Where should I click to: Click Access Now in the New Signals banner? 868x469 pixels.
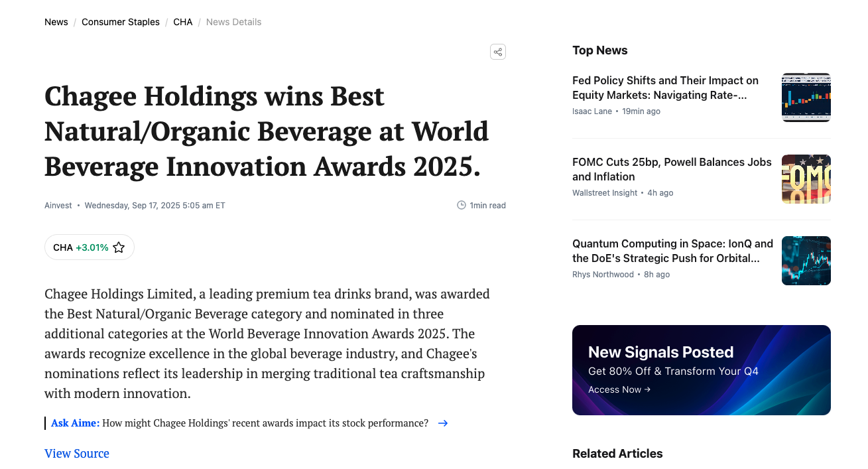tap(619, 389)
